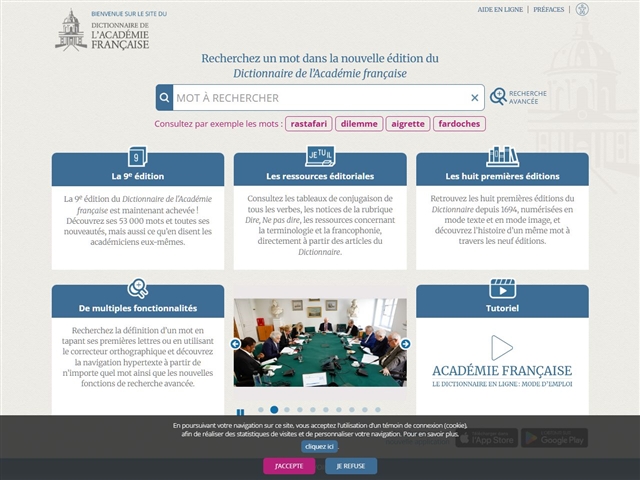This screenshot has height=480, width=640.
Task: Select the fifth carousel dot
Action: [313, 410]
